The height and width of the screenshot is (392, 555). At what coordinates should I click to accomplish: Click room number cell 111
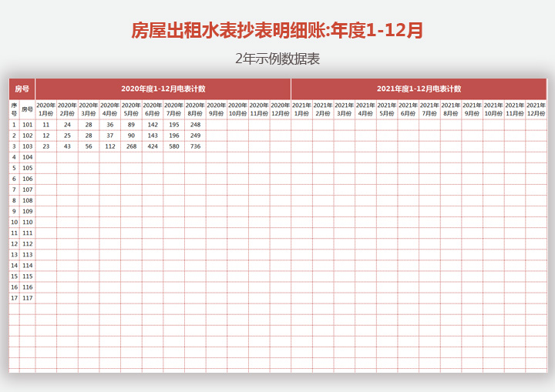[x=27, y=233]
